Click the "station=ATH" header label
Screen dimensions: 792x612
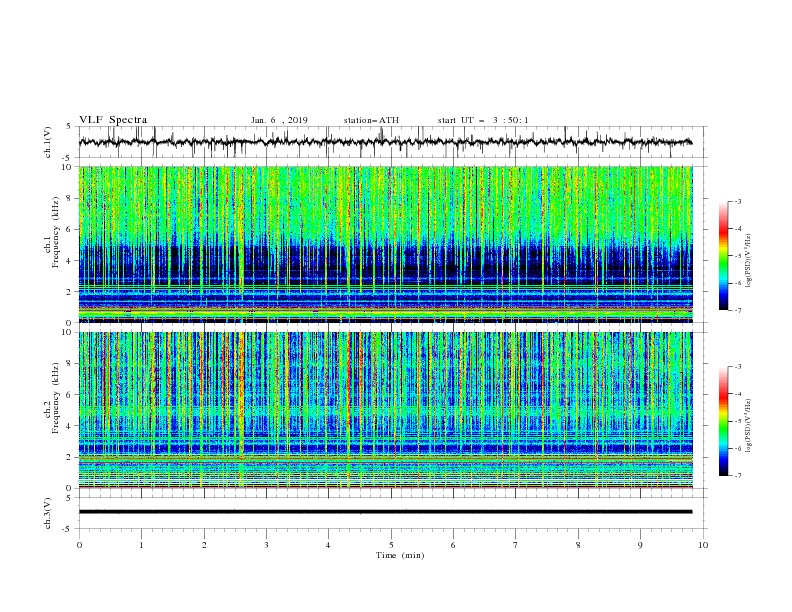371,120
